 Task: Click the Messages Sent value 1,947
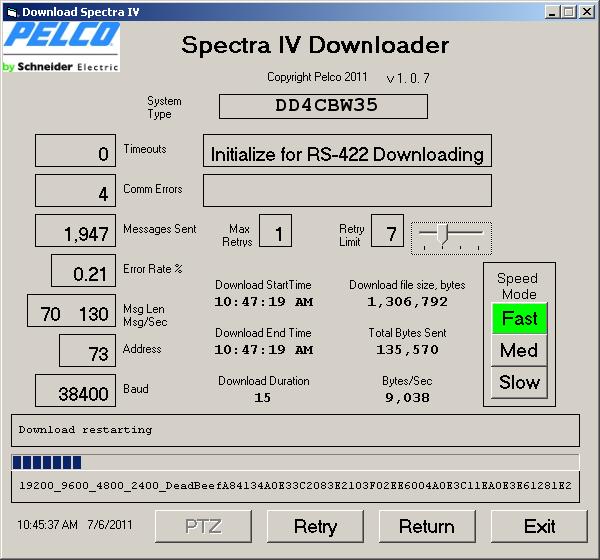coord(75,230)
